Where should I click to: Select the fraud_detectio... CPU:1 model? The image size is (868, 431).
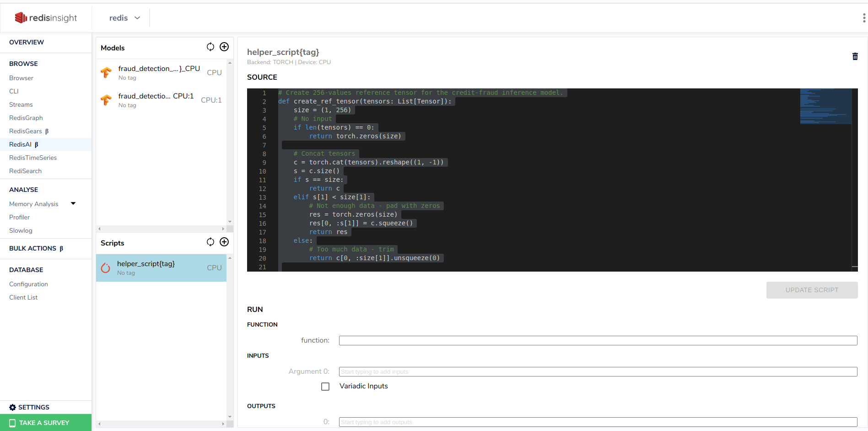161,100
